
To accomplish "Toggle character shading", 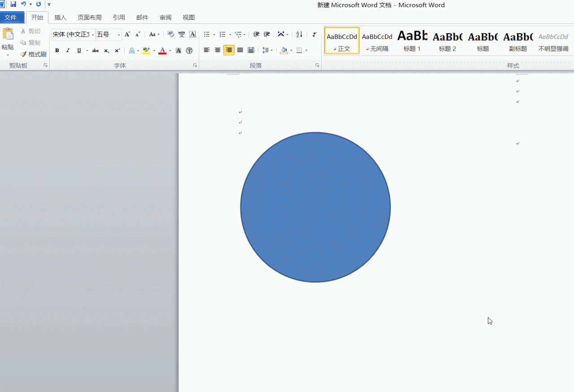I will pyautogui.click(x=178, y=51).
